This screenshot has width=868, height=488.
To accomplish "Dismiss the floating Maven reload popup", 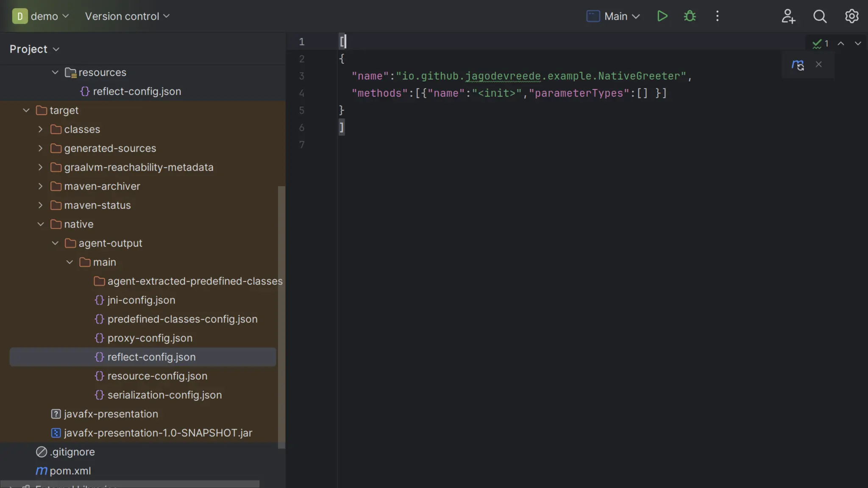I will [x=818, y=64].
